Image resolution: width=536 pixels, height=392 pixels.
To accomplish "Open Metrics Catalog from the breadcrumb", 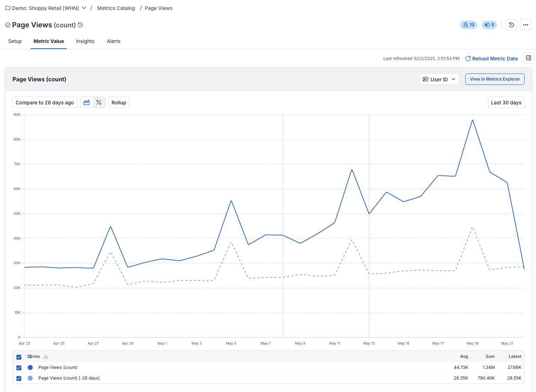I will click(x=116, y=8).
